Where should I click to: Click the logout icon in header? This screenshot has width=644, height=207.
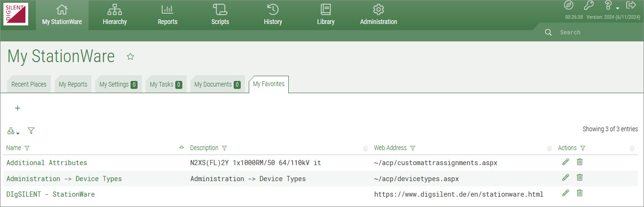tap(631, 5)
